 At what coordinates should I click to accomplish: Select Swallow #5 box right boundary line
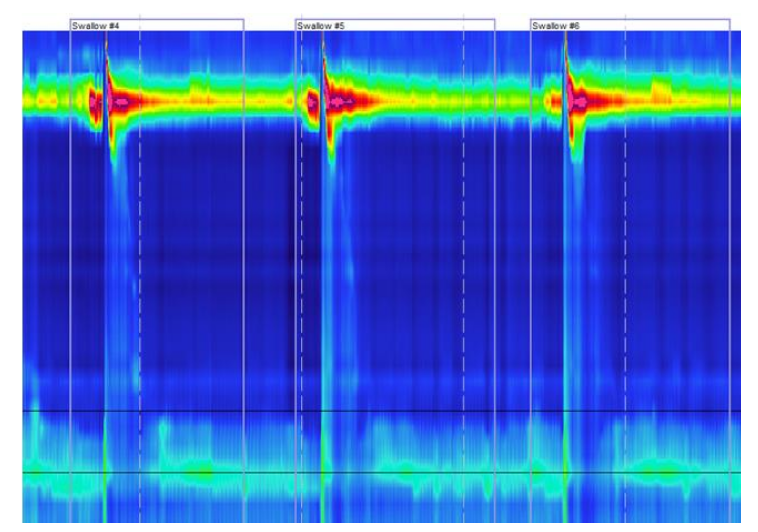[x=495, y=231]
